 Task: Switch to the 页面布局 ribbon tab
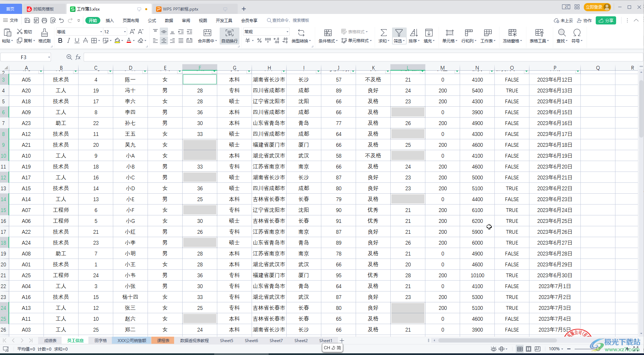pyautogui.click(x=131, y=20)
